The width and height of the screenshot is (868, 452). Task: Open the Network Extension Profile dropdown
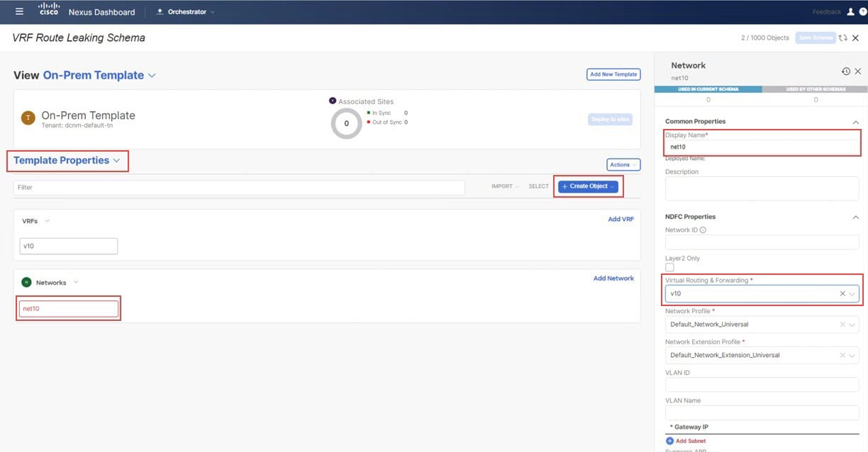tap(852, 355)
